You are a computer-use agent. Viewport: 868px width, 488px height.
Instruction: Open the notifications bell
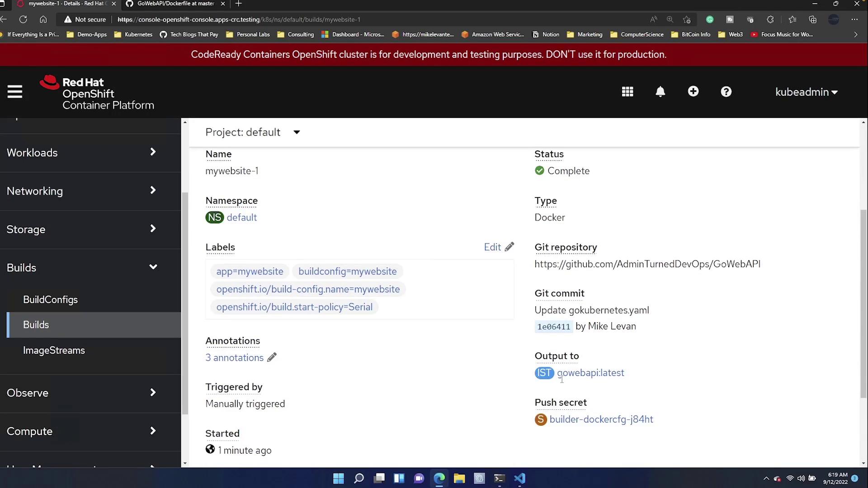660,92
